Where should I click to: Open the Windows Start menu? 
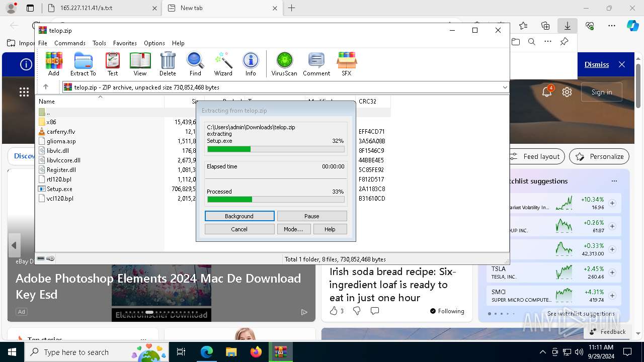point(12,352)
